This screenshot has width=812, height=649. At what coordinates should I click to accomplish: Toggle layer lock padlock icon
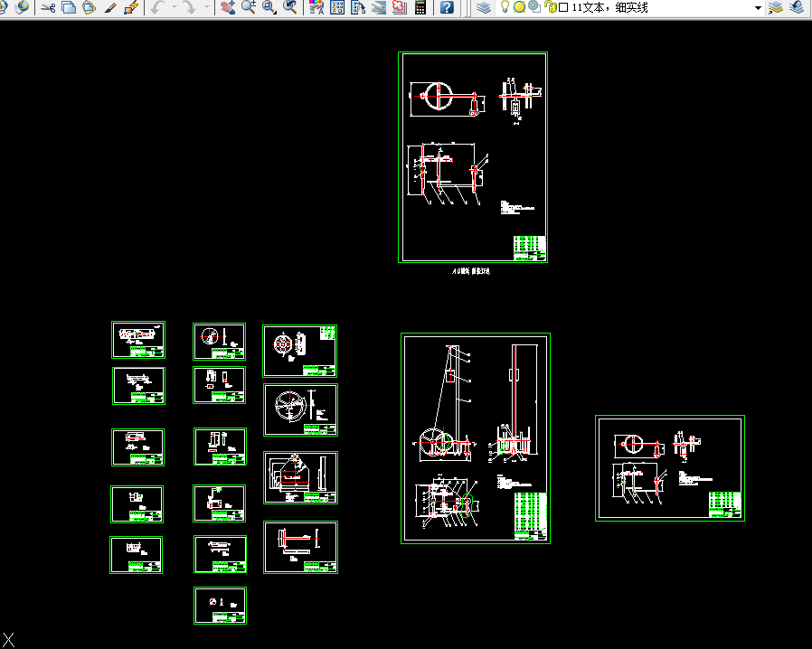[550, 7]
